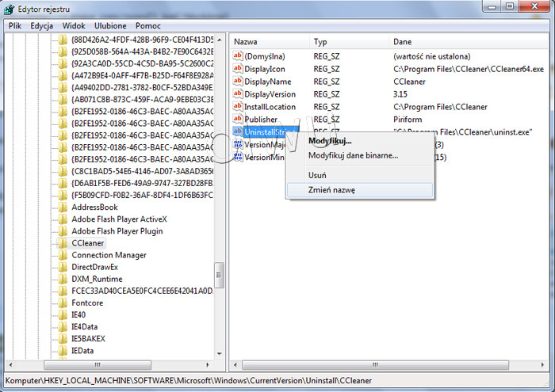The height and width of the screenshot is (392, 555).
Task: Choose Modyfikuj dane binarne... option
Action: [x=354, y=155]
